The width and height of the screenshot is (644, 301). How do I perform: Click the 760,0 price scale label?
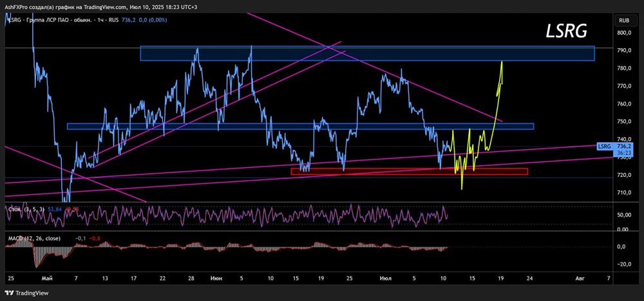click(624, 104)
